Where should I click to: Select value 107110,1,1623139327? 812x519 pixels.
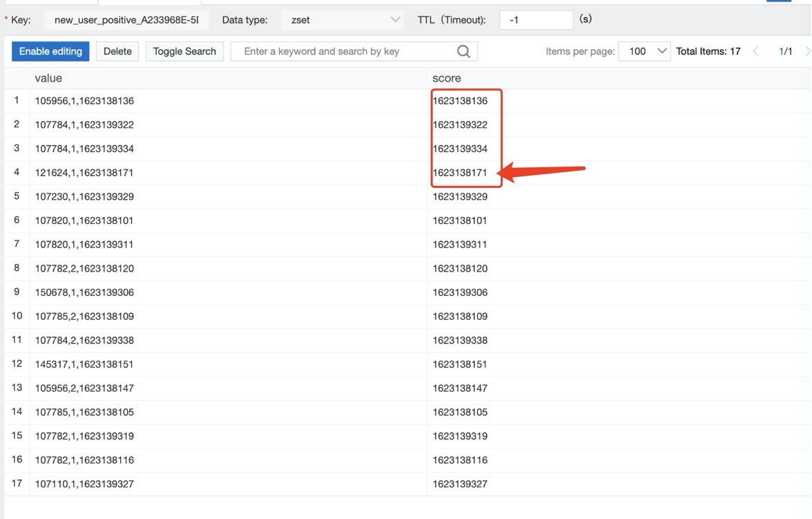[x=84, y=484]
